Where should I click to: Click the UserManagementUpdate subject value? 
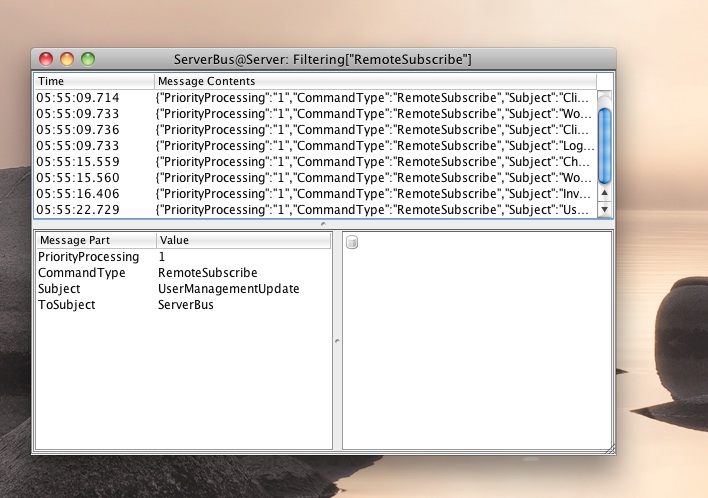point(229,289)
